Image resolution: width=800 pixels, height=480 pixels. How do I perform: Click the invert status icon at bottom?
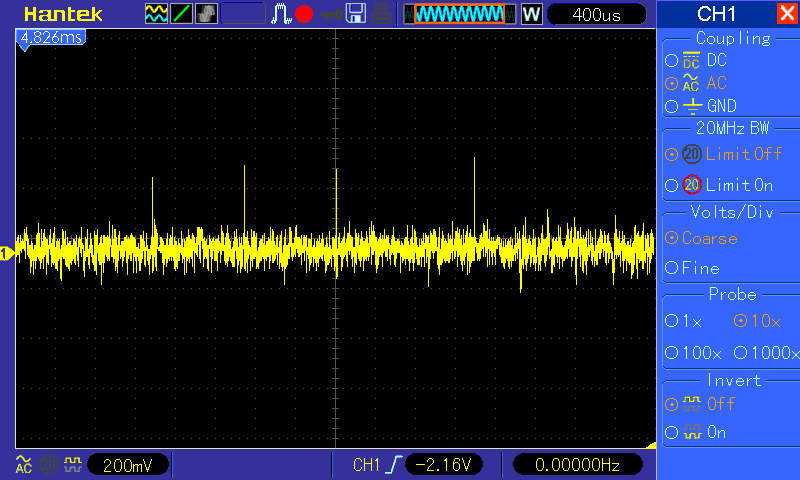(73, 465)
